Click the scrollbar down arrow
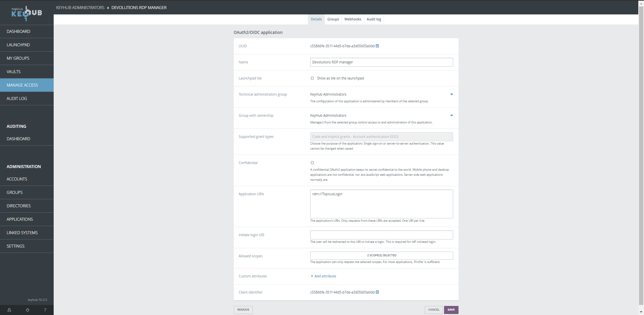 tap(641, 312)
